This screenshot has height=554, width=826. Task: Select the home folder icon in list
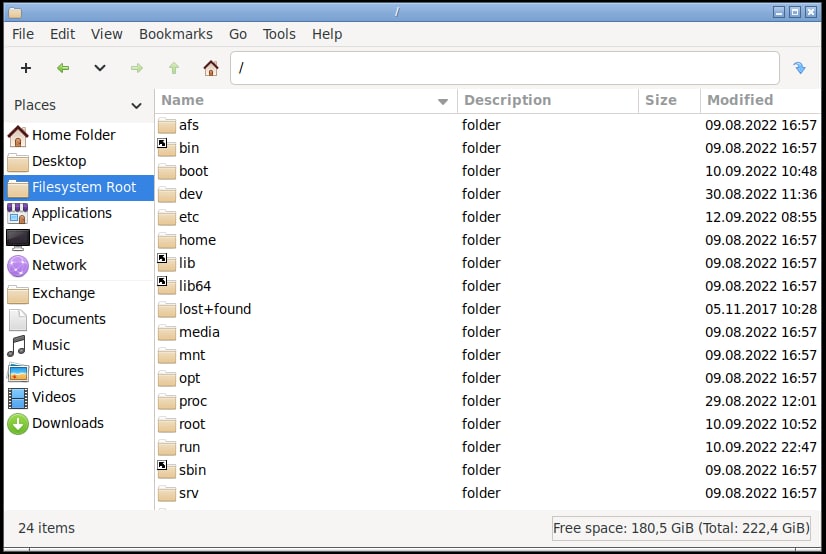pyautogui.click(x=167, y=240)
